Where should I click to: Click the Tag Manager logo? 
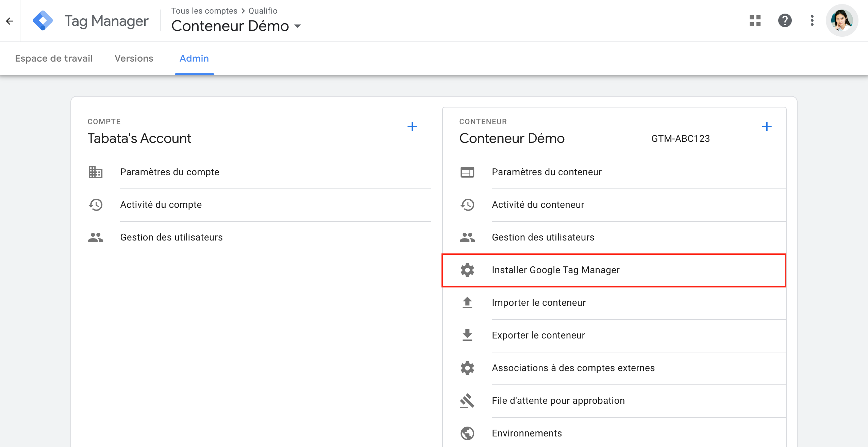(43, 21)
